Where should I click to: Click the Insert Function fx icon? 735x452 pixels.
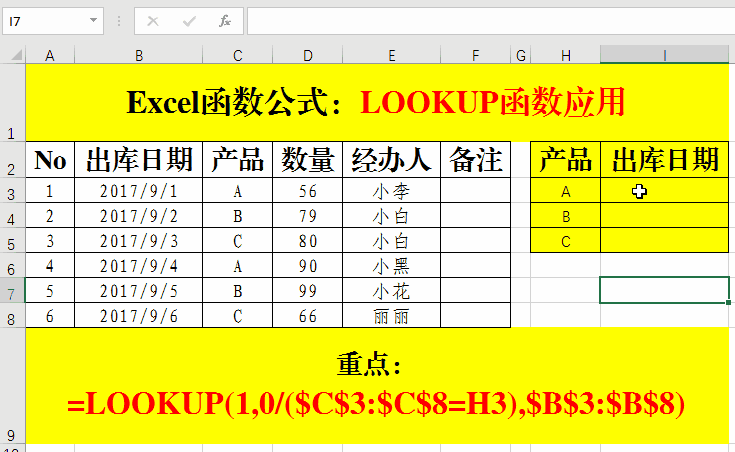point(225,21)
